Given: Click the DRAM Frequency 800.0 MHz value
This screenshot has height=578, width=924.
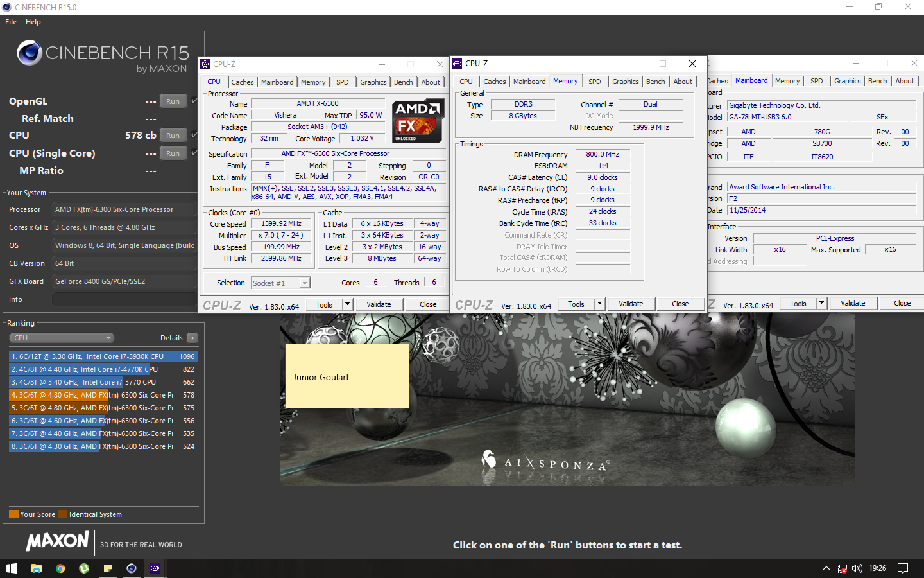Looking at the screenshot, I should tap(603, 154).
